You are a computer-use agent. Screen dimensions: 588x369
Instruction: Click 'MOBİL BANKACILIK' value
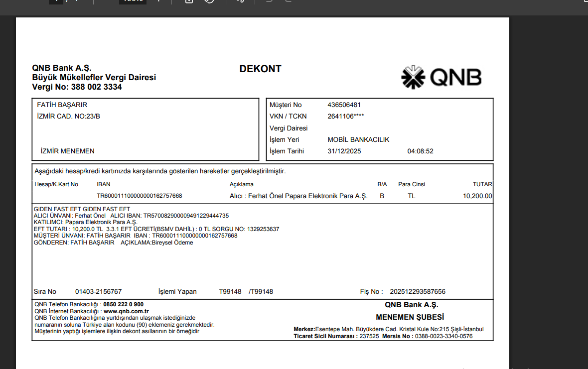click(358, 140)
